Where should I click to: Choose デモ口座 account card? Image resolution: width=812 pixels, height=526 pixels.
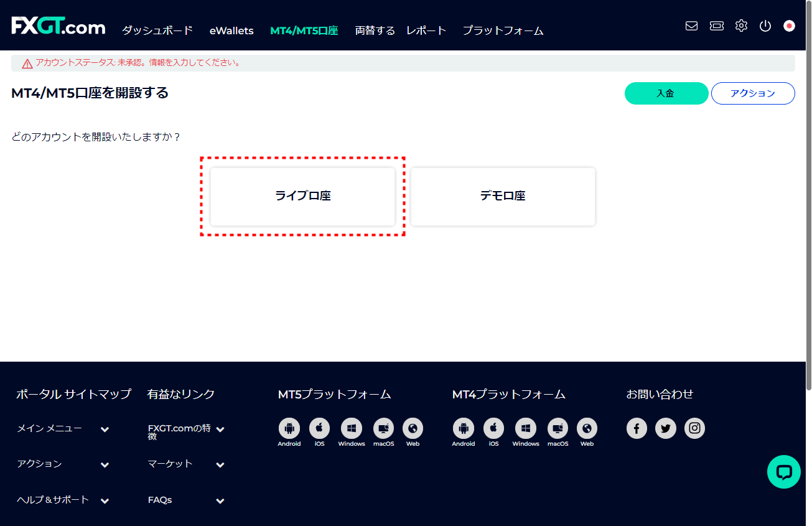(x=503, y=196)
